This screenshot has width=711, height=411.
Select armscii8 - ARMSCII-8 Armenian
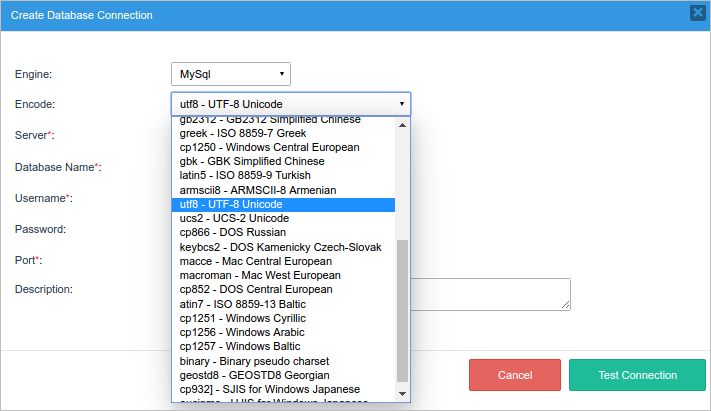coord(257,190)
